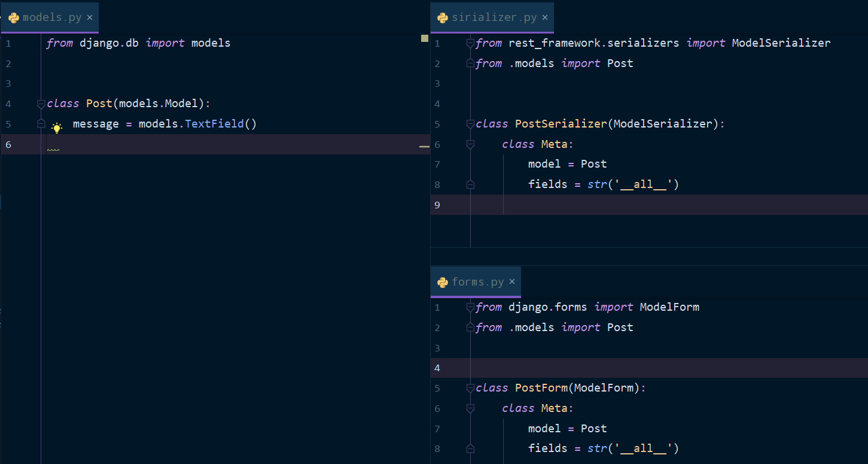Click 'ModelSerializer' import name on line 1
The width and height of the screenshot is (868, 464).
pyautogui.click(x=781, y=43)
